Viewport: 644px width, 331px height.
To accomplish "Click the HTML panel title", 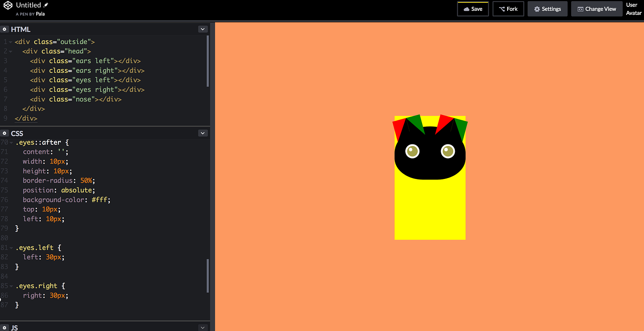I will tap(21, 29).
